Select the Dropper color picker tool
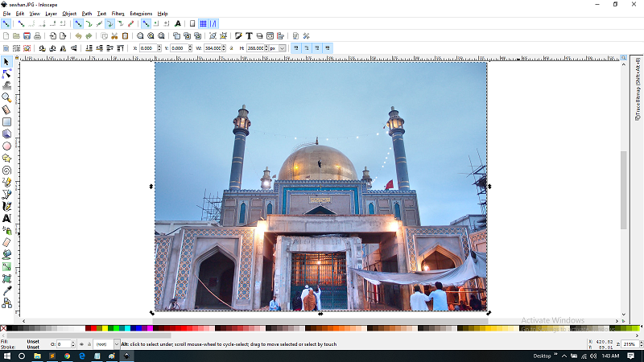This screenshot has width=644, height=362. tap(6, 290)
